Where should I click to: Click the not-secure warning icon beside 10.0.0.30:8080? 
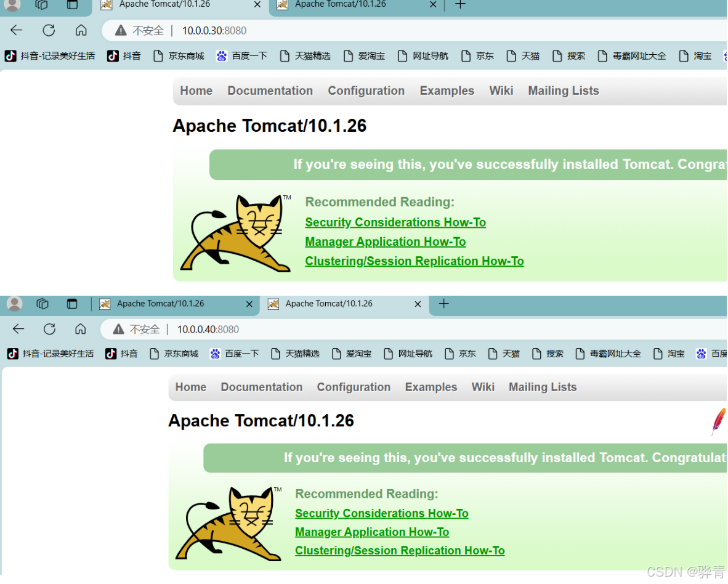(x=121, y=31)
